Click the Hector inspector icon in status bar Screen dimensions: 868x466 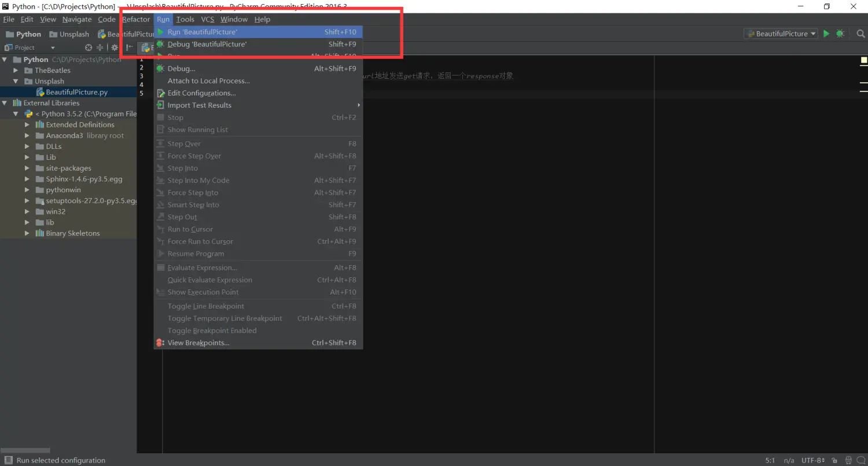847,460
